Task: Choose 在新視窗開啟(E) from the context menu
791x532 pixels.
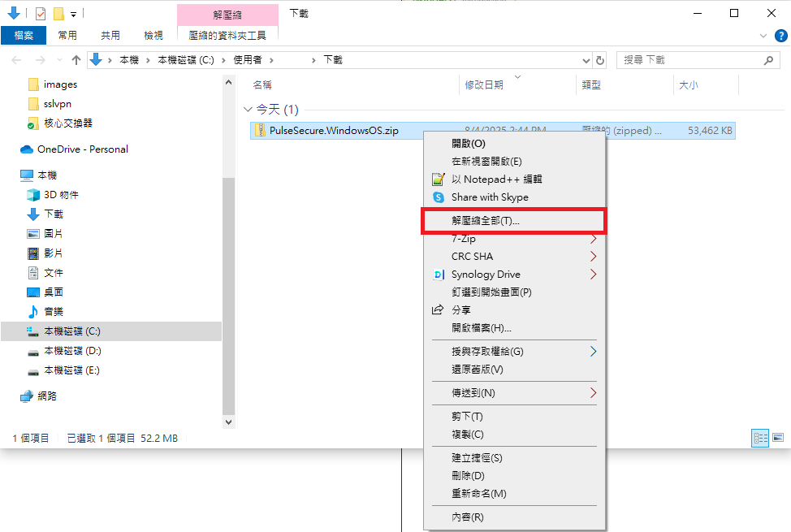Action: 514,162
